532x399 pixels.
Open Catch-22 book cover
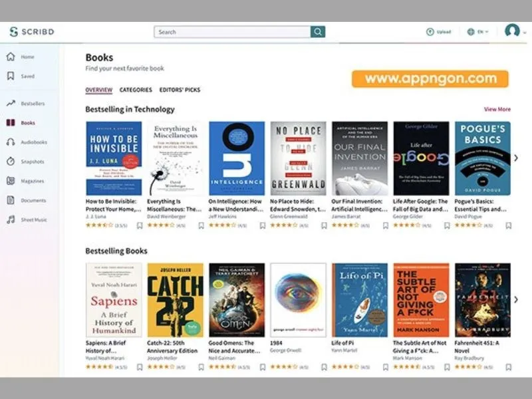176,300
